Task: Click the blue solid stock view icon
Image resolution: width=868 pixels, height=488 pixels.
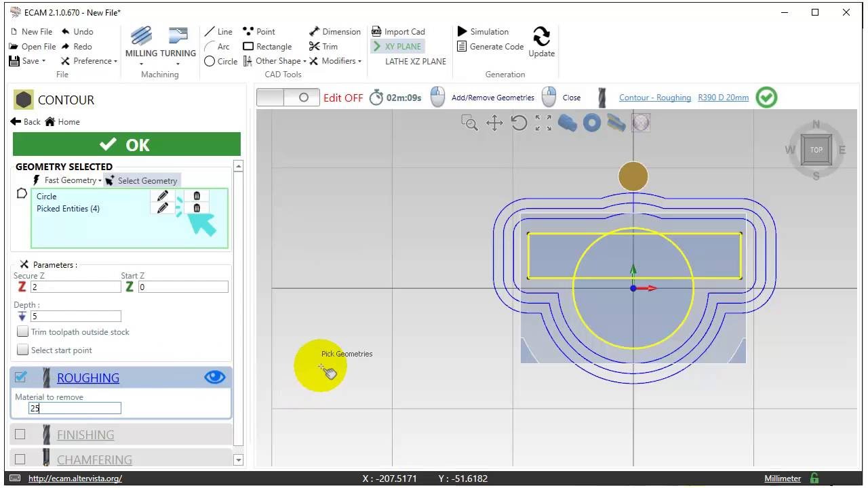Action: click(568, 123)
